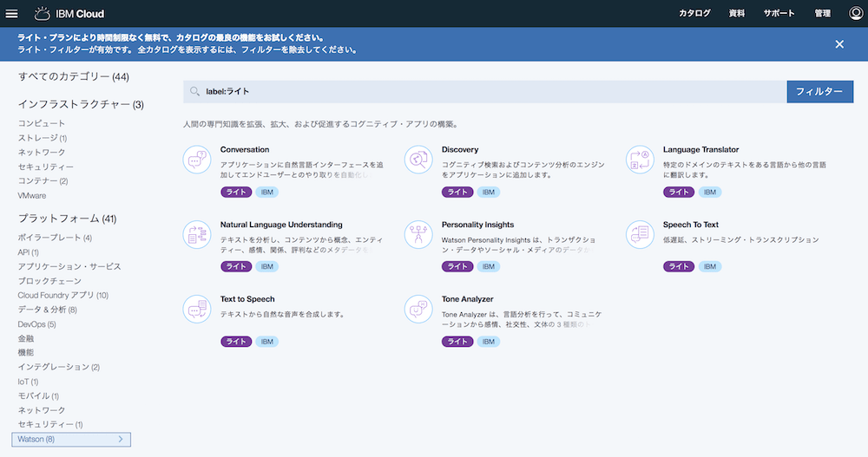
Task: Click IBM tag on Text to Speech
Action: [x=266, y=342]
